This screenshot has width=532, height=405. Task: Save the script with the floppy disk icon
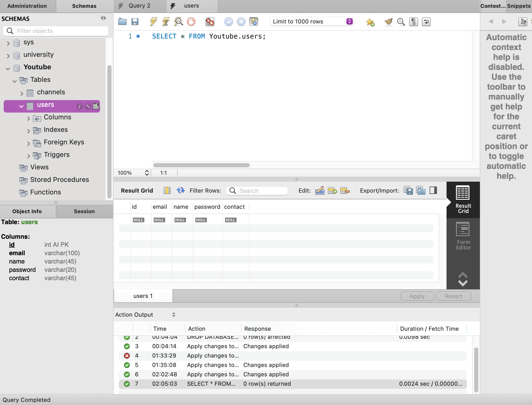pos(135,22)
